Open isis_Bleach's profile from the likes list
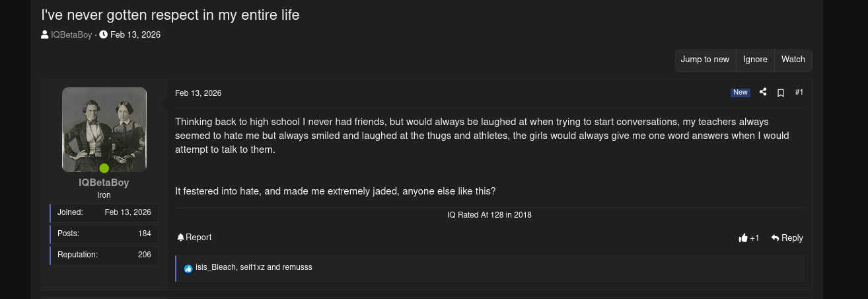868x299 pixels. [x=215, y=267]
